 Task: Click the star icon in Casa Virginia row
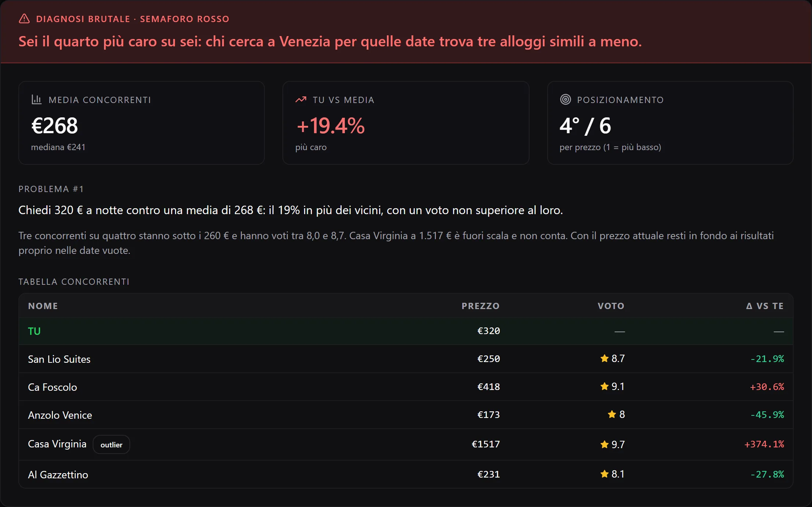click(604, 444)
